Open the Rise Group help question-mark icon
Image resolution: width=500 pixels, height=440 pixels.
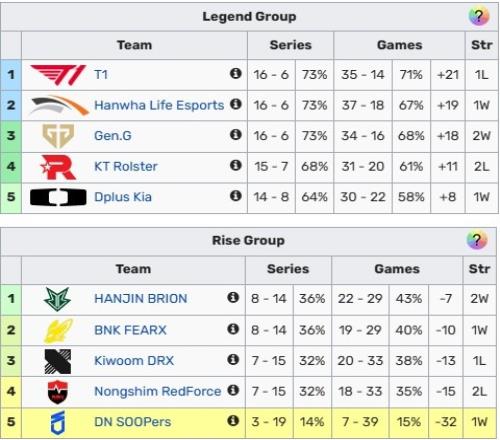click(477, 240)
